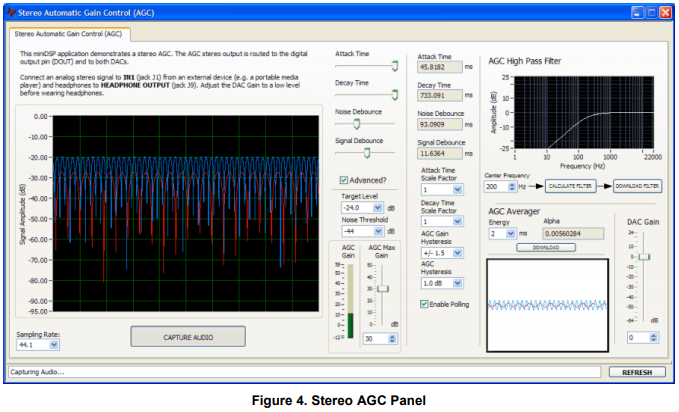
Task: Click the AGC High Pass Filter plot
Action: 584,113
